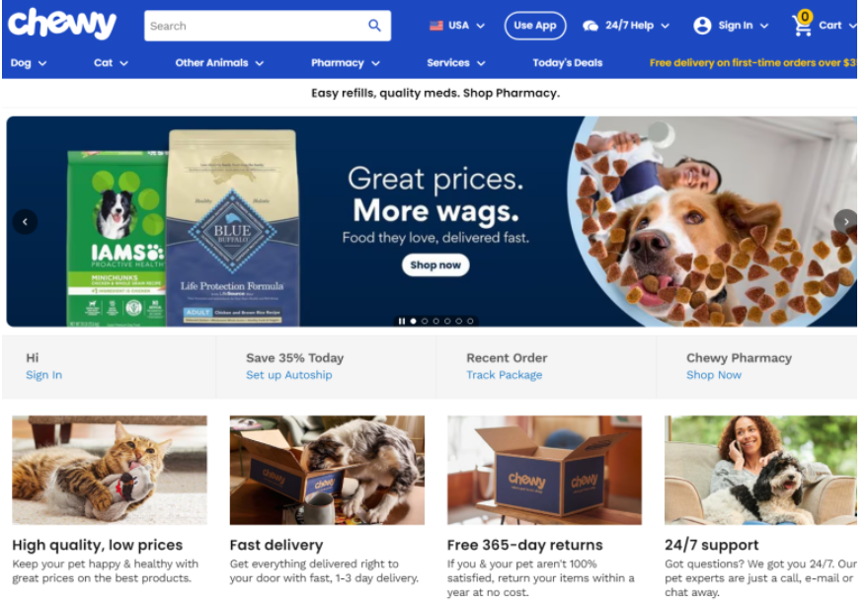
Task: Click the 24/7 Help chat icon
Action: point(591,26)
